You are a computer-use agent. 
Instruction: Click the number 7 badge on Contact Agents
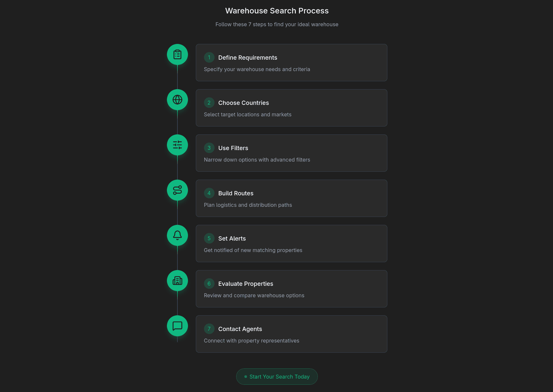click(209, 329)
